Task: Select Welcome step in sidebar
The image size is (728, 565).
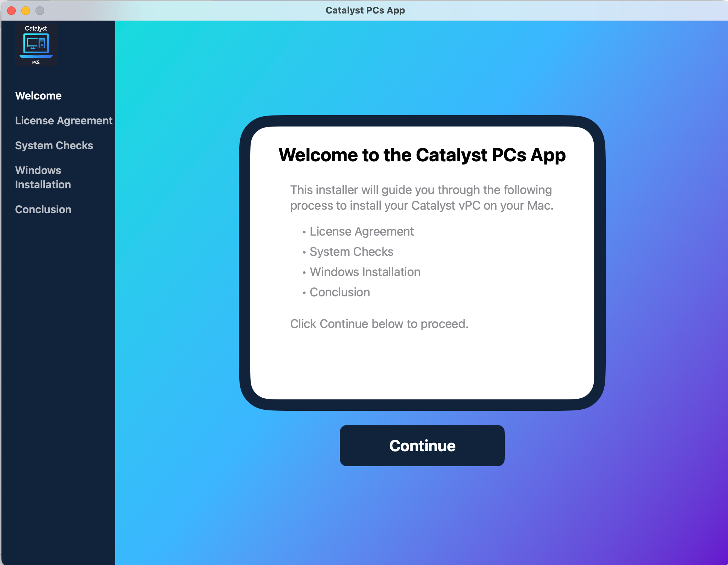Action: 38,96
